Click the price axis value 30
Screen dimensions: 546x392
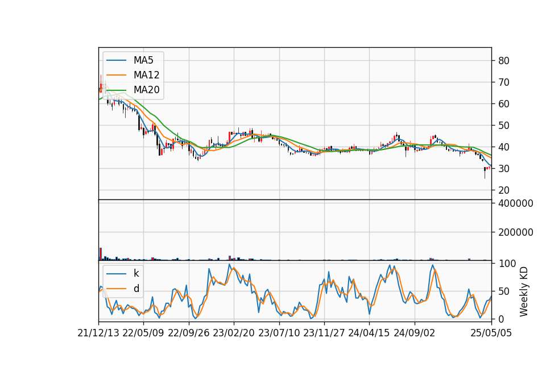click(x=504, y=168)
